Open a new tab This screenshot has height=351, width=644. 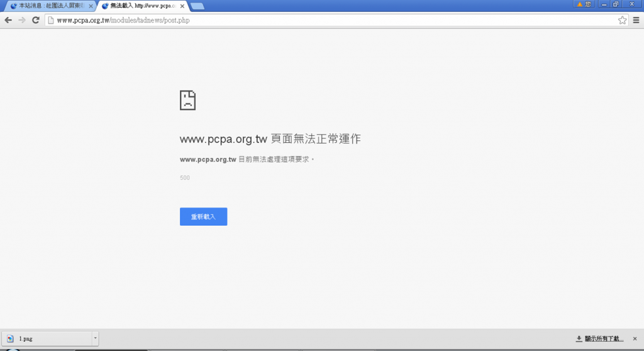pyautogui.click(x=197, y=6)
